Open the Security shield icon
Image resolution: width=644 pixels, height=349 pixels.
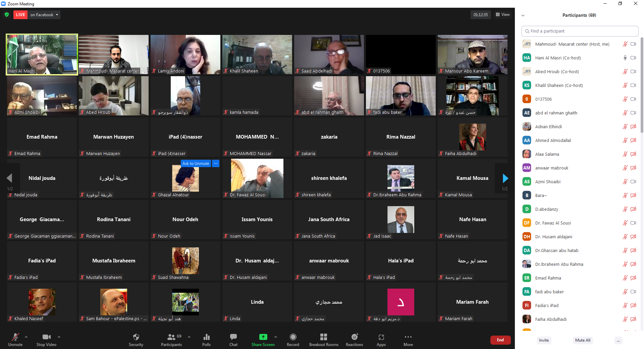(136, 337)
